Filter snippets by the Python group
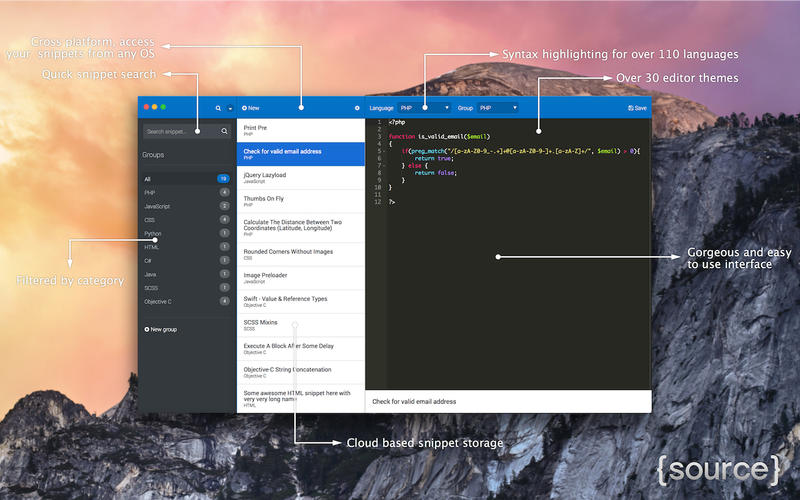The width and height of the screenshot is (800, 500). [x=187, y=233]
